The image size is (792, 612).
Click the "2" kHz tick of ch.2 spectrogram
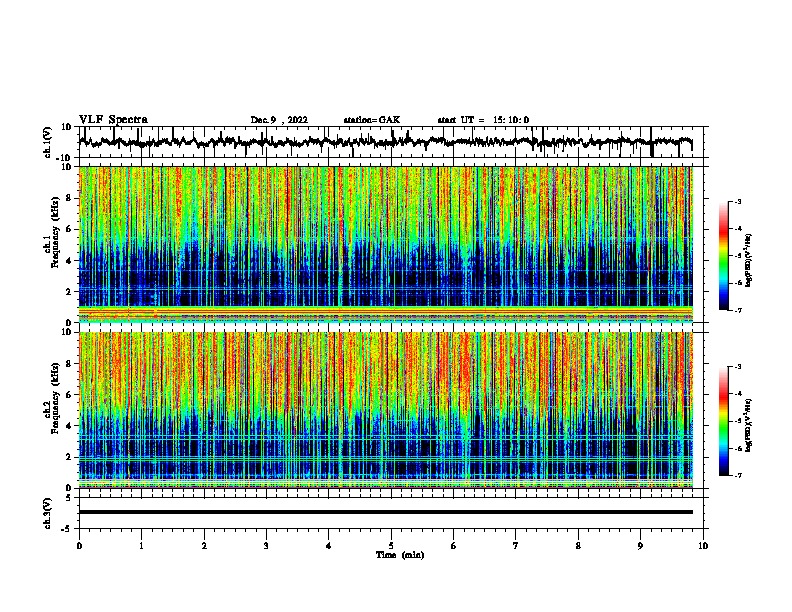pyautogui.click(x=70, y=457)
